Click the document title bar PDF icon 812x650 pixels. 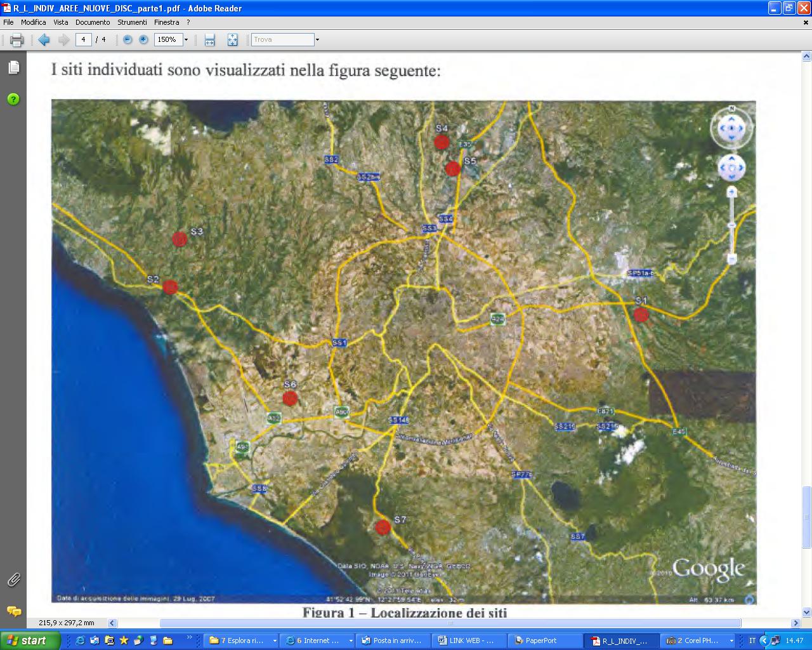tap(6, 8)
